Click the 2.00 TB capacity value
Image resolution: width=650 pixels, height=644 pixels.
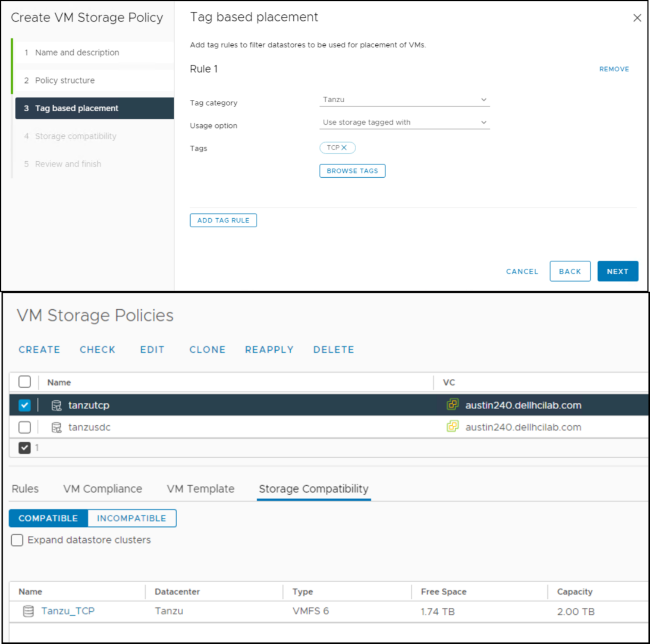point(576,612)
